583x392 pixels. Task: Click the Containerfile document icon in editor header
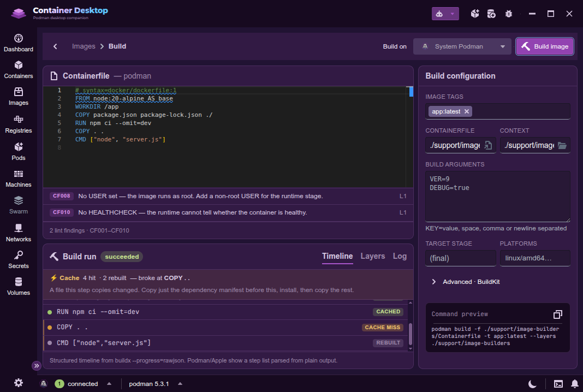(54, 76)
